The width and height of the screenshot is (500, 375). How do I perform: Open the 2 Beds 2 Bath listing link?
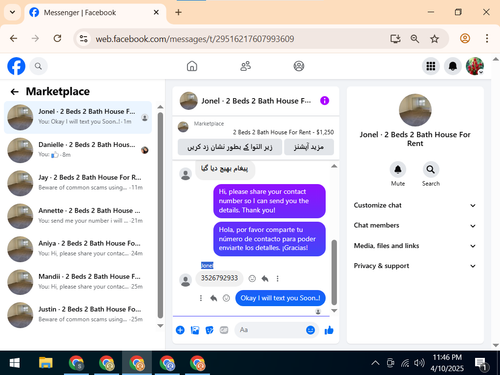(283, 132)
